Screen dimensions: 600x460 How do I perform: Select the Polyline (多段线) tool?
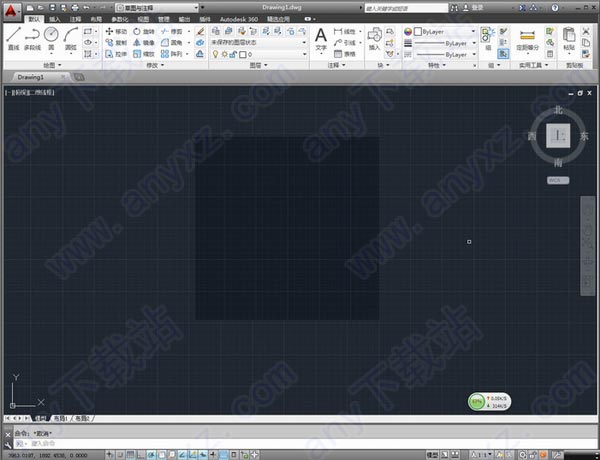coord(32,39)
